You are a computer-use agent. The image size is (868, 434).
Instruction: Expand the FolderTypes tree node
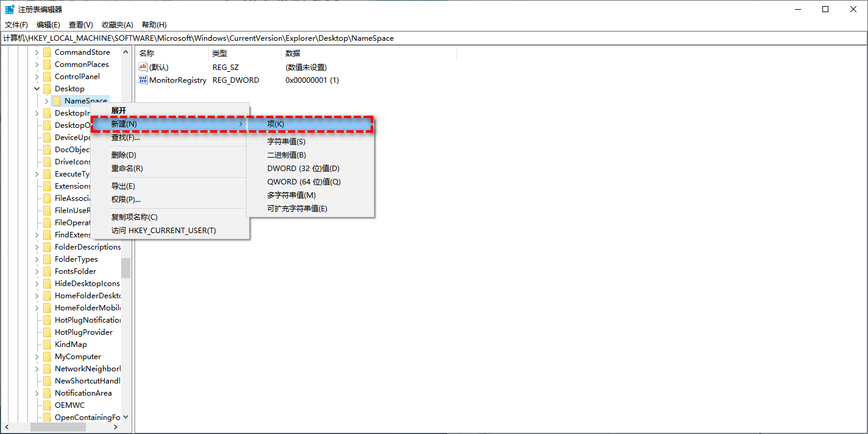(x=37, y=259)
